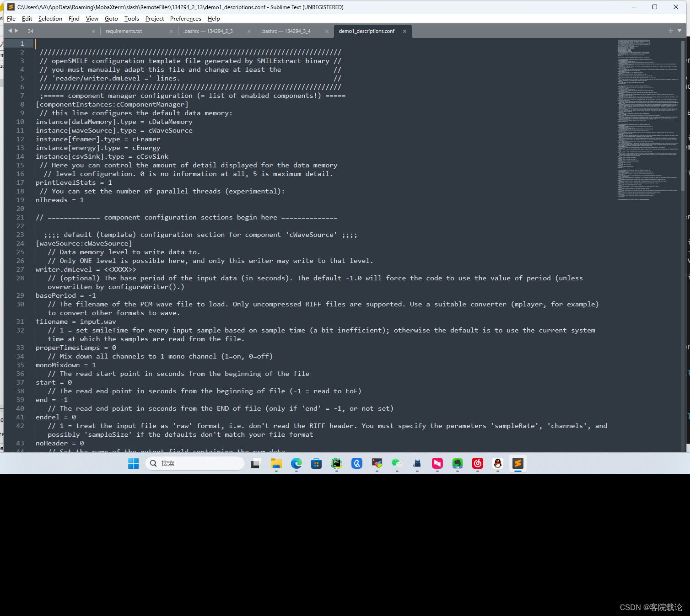Launch Microsoft Edge from taskbar

[296, 463]
